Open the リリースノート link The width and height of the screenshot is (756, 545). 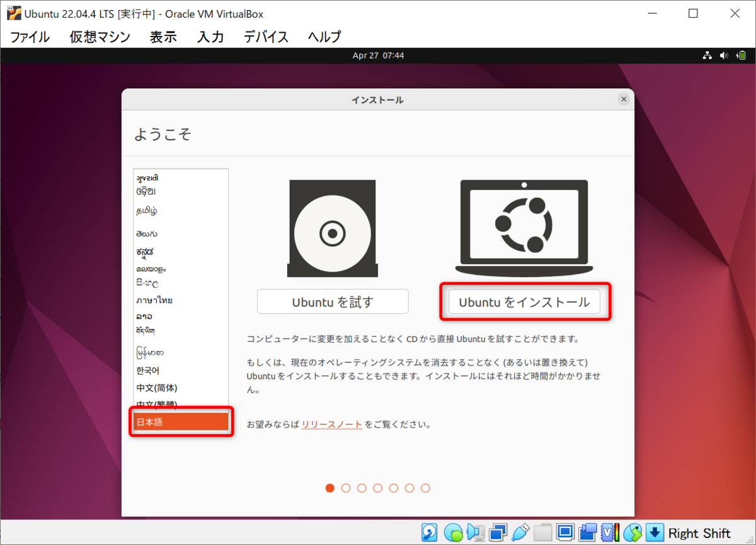[x=331, y=424]
